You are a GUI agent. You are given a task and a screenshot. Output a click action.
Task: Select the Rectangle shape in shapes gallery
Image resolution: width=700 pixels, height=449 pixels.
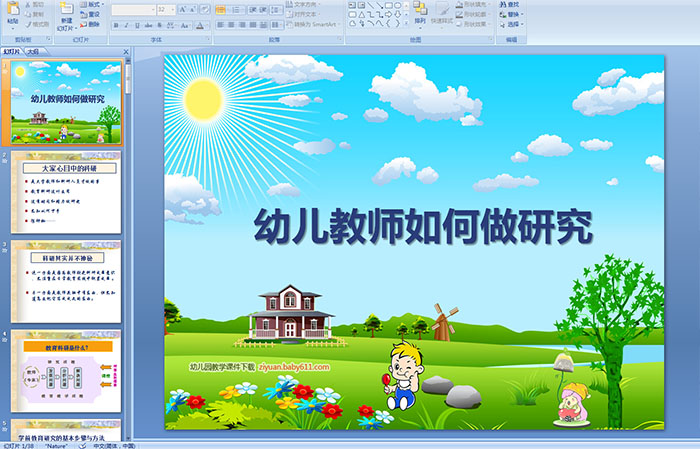coord(389,5)
